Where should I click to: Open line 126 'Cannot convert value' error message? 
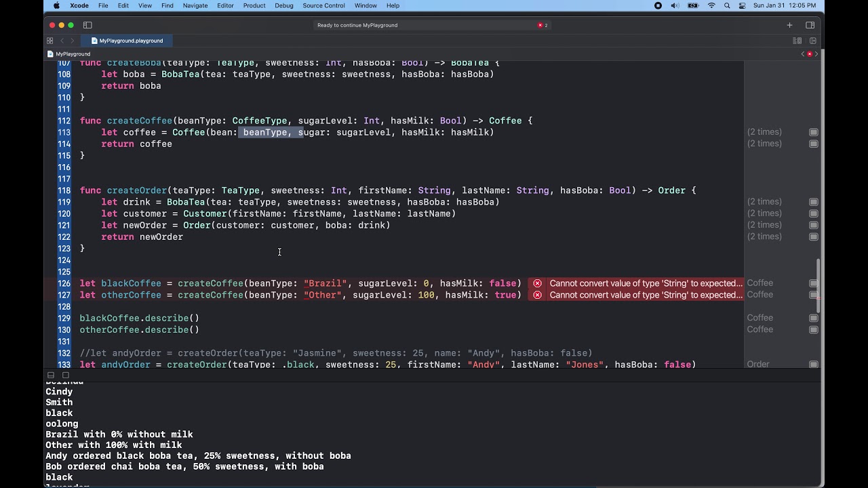click(646, 283)
